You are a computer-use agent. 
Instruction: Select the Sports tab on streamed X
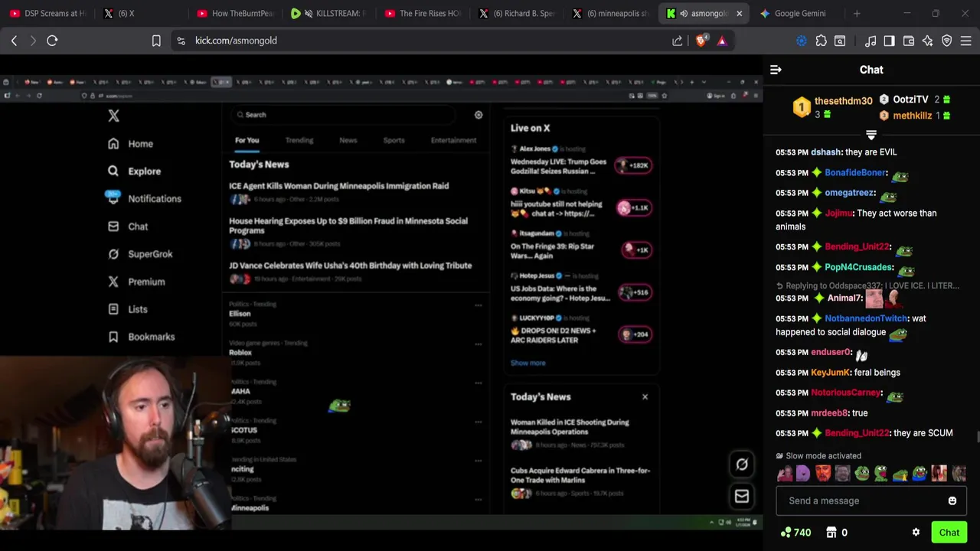(x=394, y=140)
